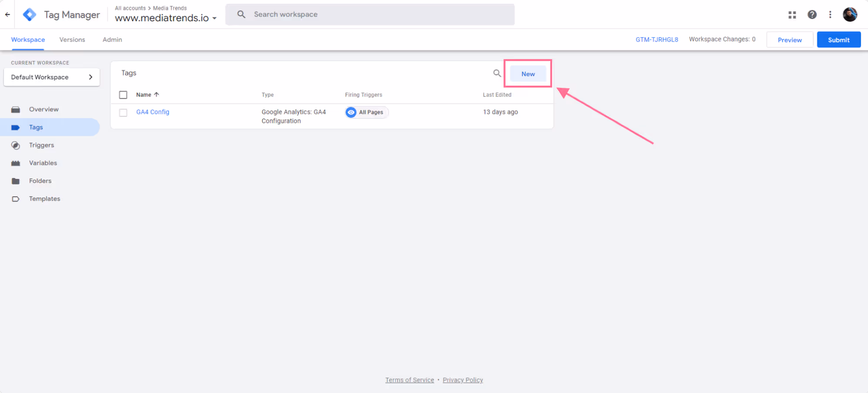
Task: Switch to the Admin tab
Action: [112, 40]
